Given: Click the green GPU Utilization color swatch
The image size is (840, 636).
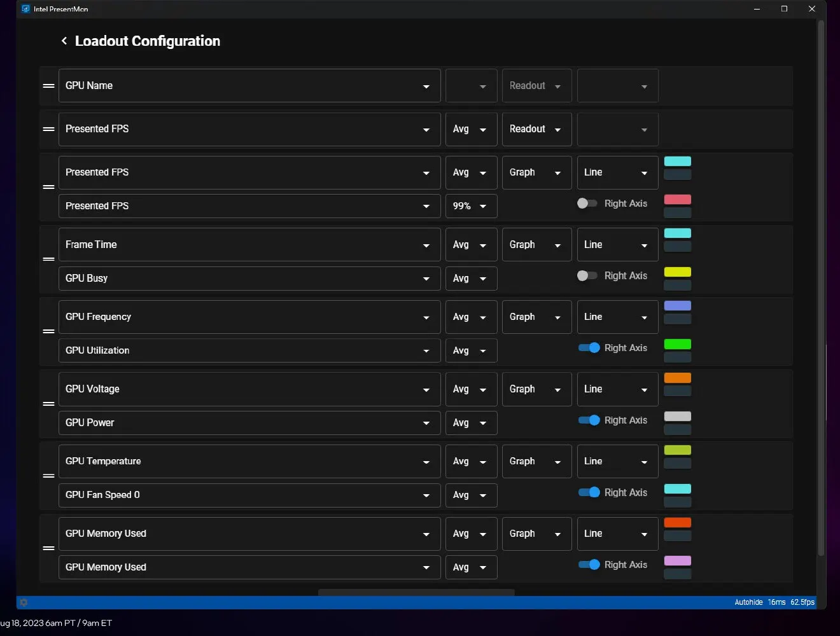Looking at the screenshot, I should 677,344.
